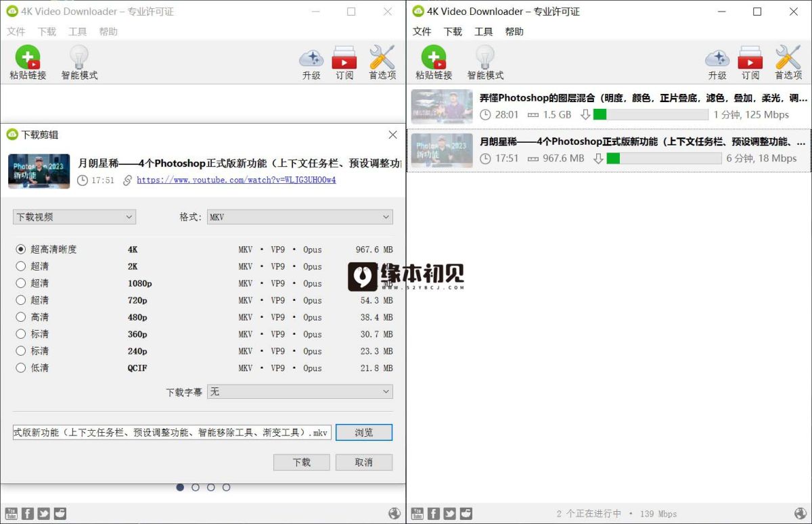The width and height of the screenshot is (812, 524).
Task: Open 订阅 subscriptions in the download-list window
Action: (750, 63)
